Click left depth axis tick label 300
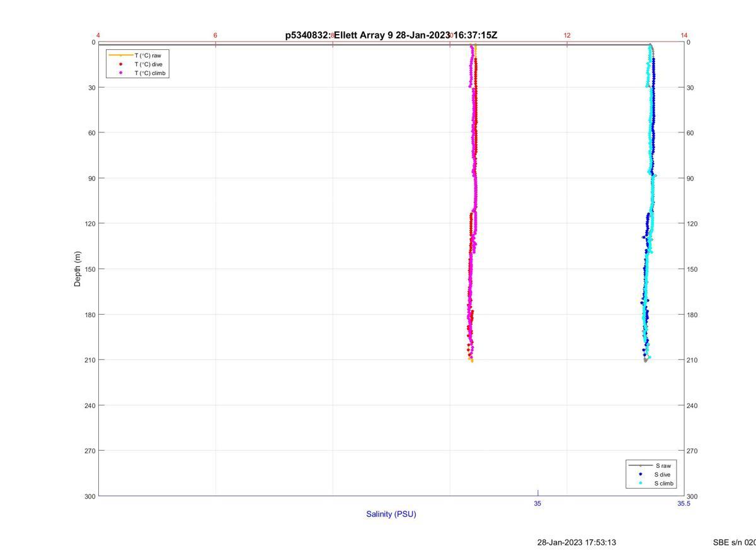The width and height of the screenshot is (756, 558). click(89, 496)
